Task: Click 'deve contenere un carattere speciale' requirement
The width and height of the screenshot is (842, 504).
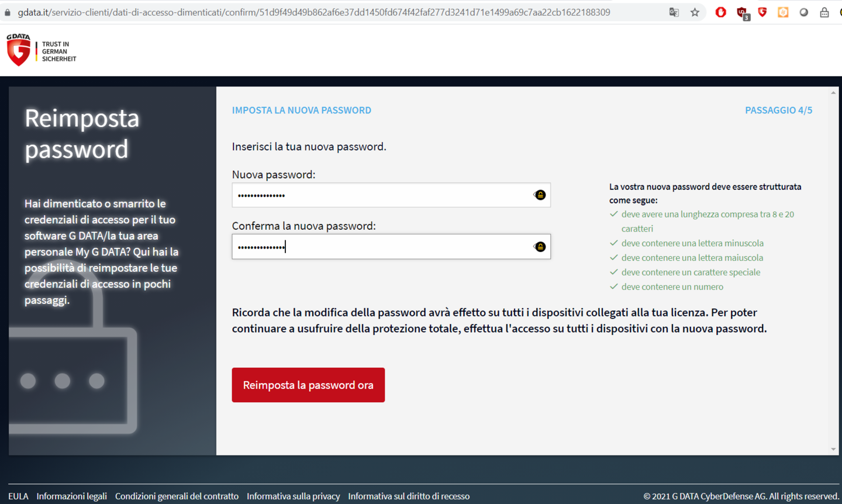Action: (x=691, y=272)
